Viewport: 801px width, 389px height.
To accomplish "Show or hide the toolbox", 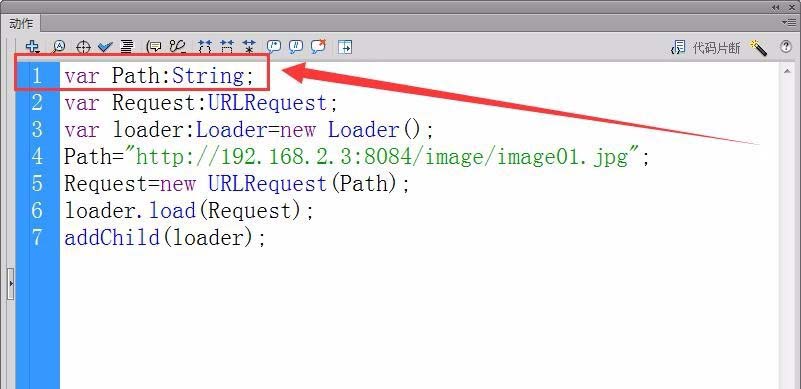I will (x=345, y=47).
